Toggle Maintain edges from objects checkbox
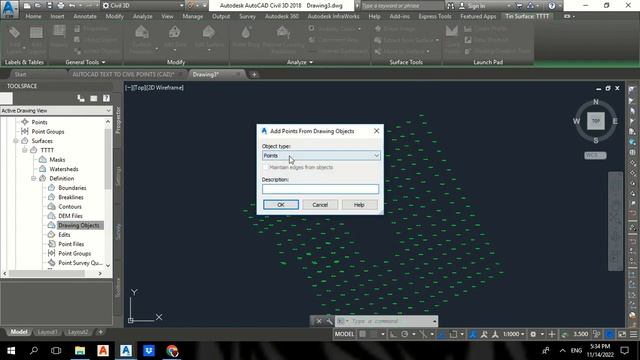Viewport: 640px width, 360px height. 266,167
